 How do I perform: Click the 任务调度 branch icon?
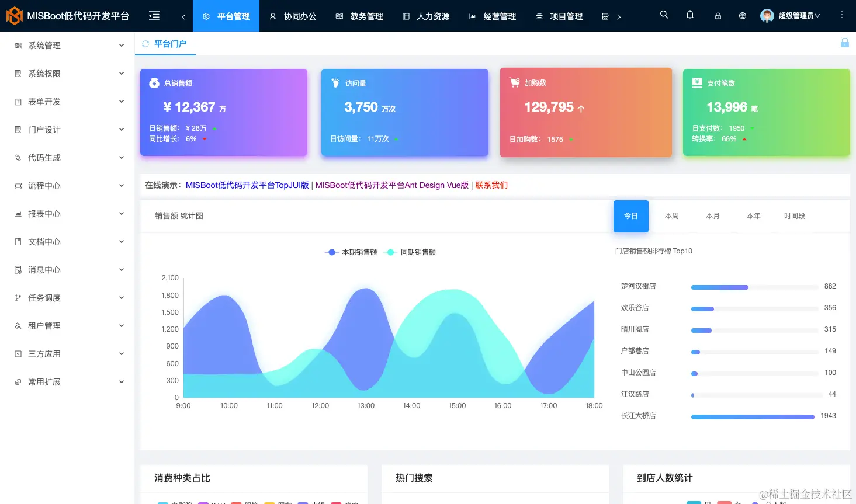tap(18, 298)
